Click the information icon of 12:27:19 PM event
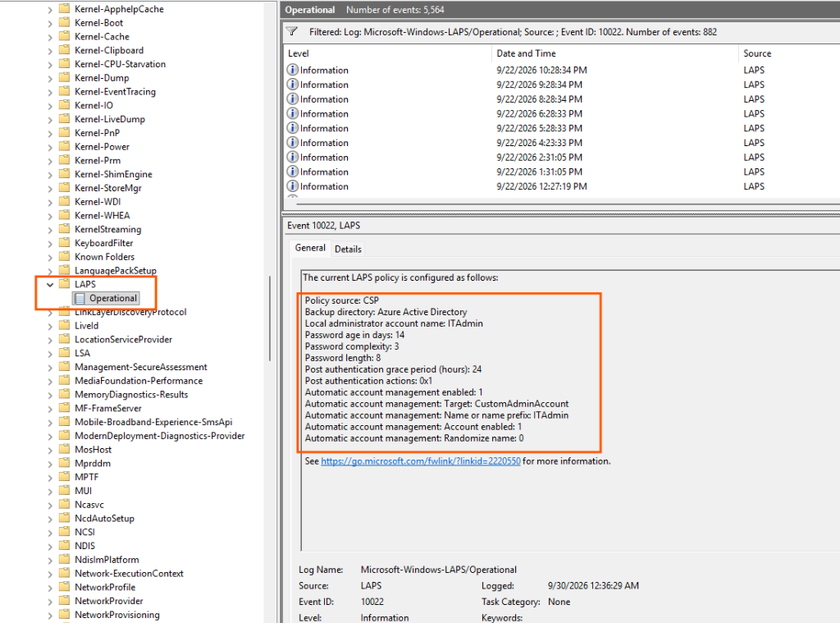The height and width of the screenshot is (623, 840). coord(293,186)
